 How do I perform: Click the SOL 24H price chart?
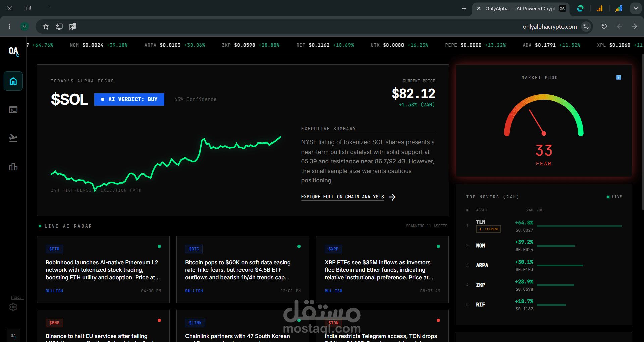point(166,164)
